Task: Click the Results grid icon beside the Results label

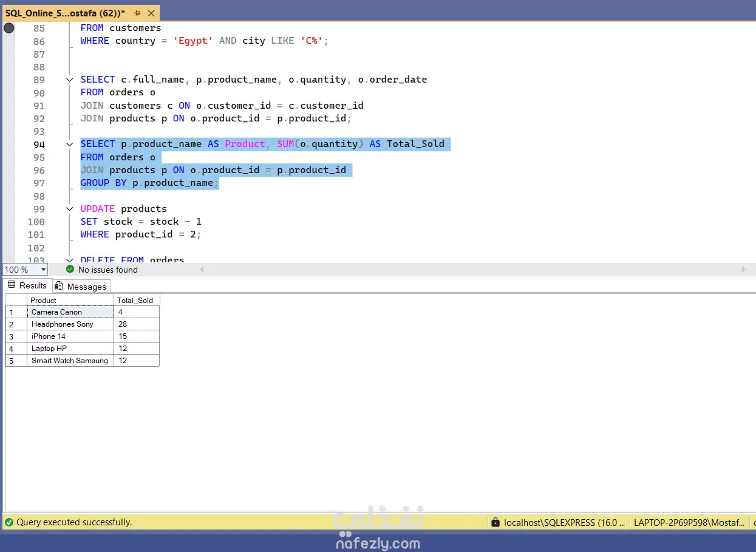Action: [12, 285]
